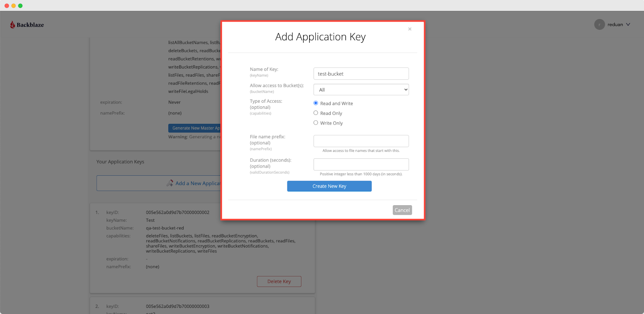Choose the Write Only radio button
The height and width of the screenshot is (314, 644).
316,123
